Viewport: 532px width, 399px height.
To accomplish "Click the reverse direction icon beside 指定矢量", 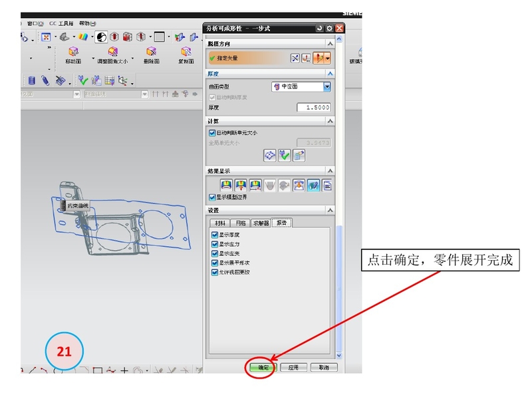I will [295, 59].
